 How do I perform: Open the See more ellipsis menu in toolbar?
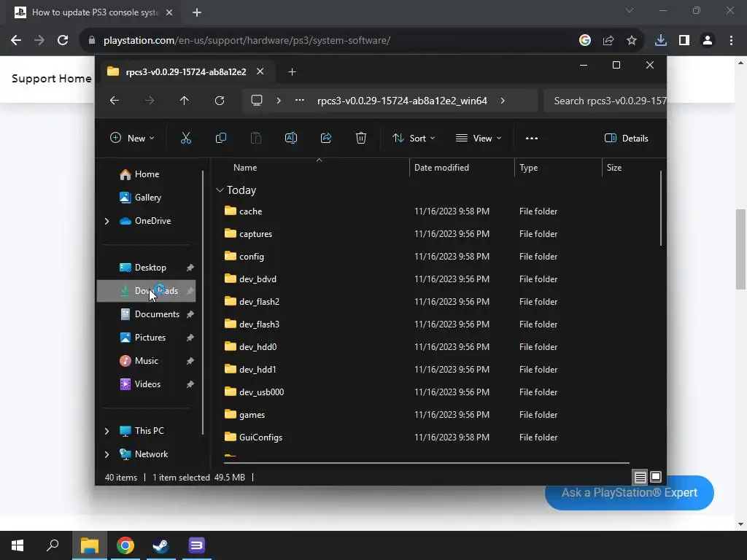click(x=532, y=138)
